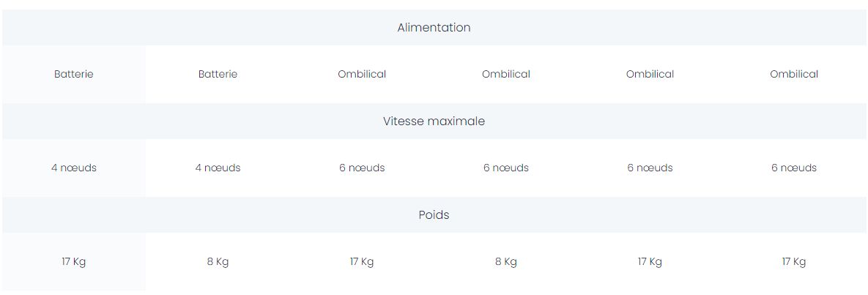Click Ombilical in the third column
This screenshot has height=295, width=868.
coord(362,74)
